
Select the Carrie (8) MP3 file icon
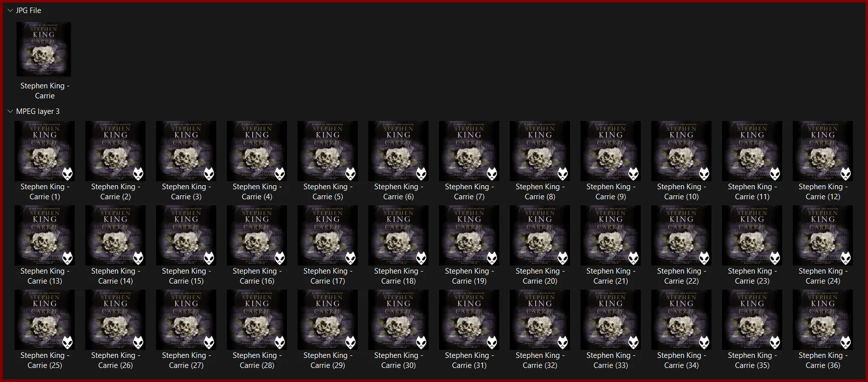(540, 151)
